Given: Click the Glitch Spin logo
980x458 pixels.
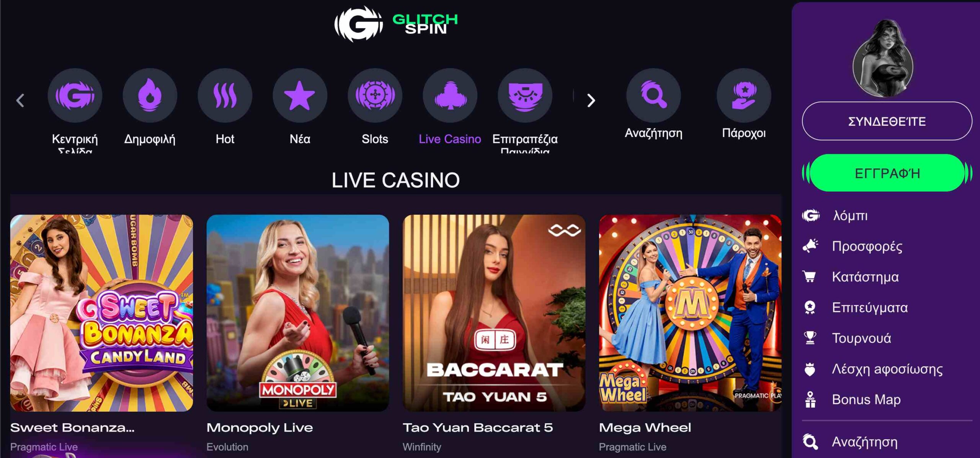Looking at the screenshot, I should click(396, 24).
